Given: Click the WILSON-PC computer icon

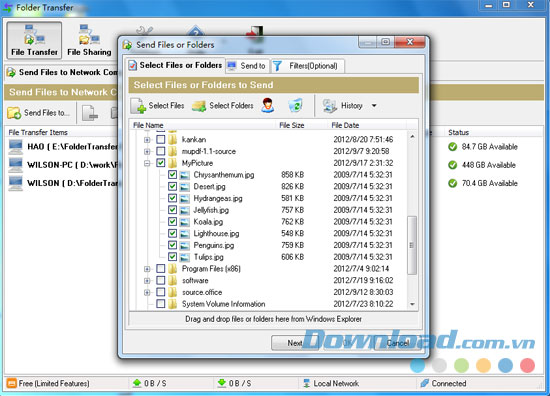Looking at the screenshot, I should pos(16,165).
